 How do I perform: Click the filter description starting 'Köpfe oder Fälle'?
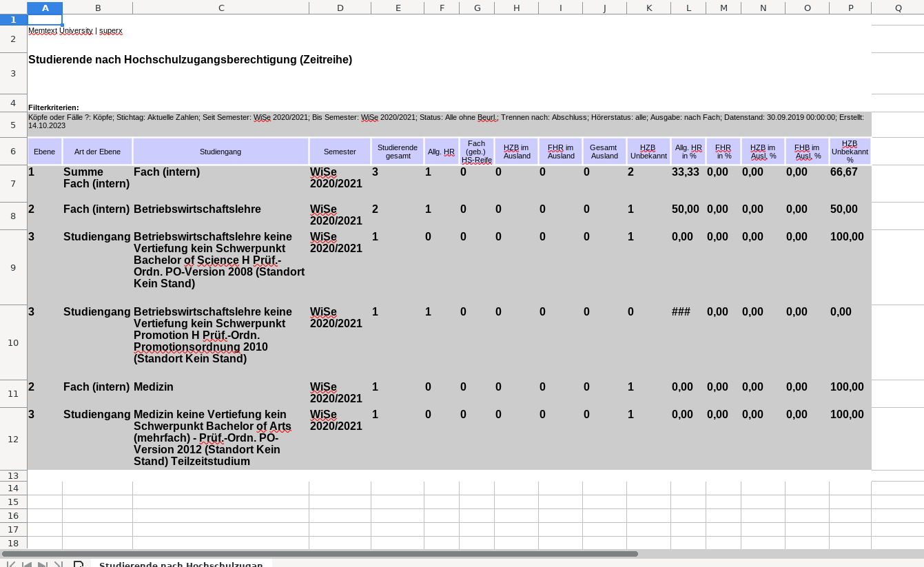tap(449, 125)
